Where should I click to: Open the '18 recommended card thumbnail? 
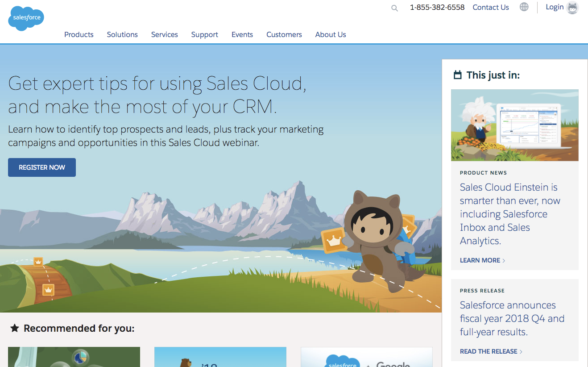pos(220,357)
